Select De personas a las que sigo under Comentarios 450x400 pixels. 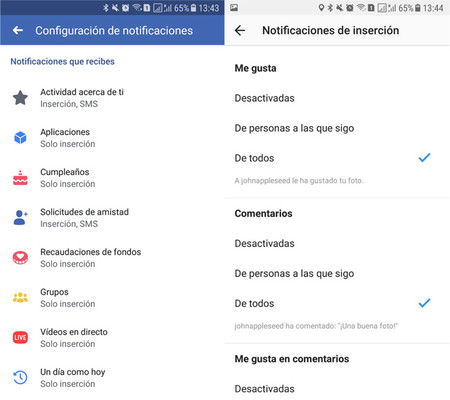(337, 273)
